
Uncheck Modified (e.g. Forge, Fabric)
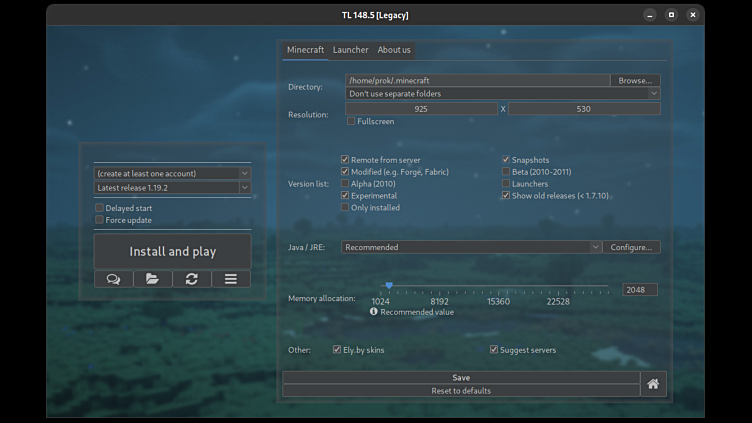click(x=345, y=172)
